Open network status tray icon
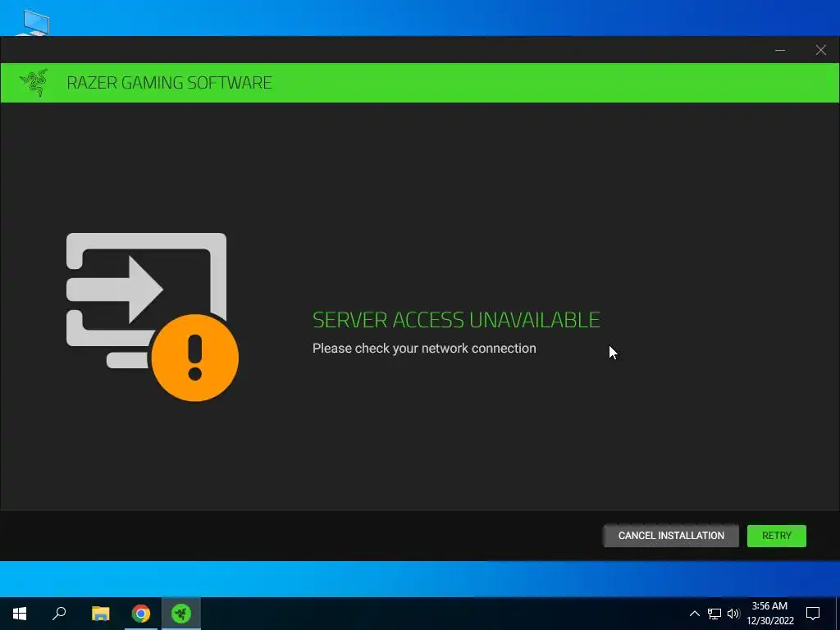The image size is (840, 630). coord(714,614)
